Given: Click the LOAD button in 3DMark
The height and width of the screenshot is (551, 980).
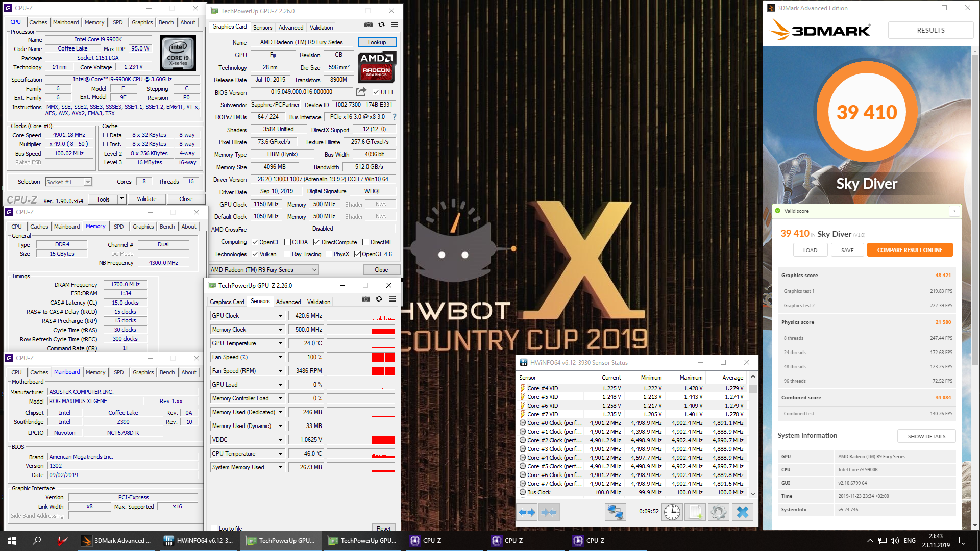Looking at the screenshot, I should click(x=810, y=250).
